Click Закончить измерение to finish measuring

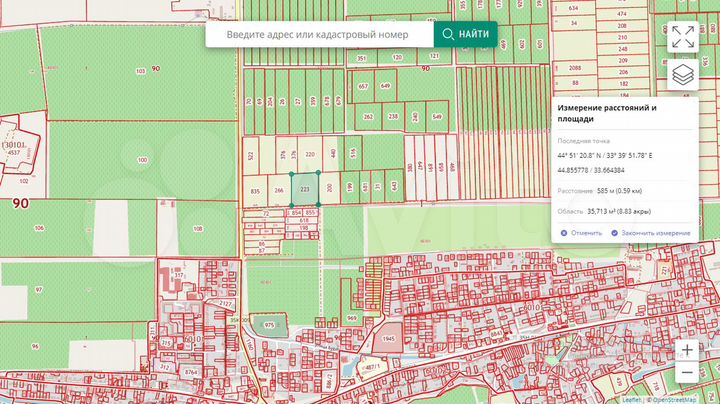tap(656, 233)
